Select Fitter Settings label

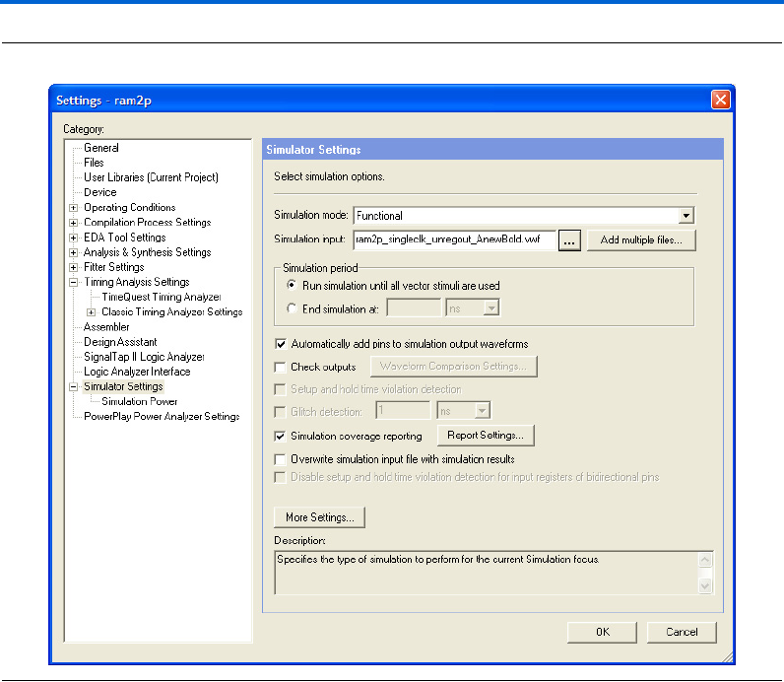[x=113, y=267]
